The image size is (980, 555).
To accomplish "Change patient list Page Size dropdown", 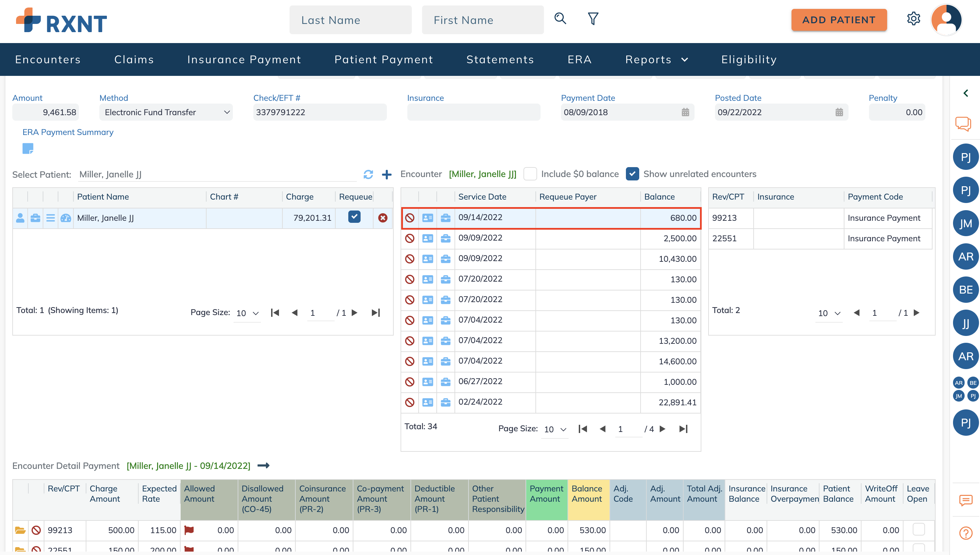I will click(x=247, y=313).
